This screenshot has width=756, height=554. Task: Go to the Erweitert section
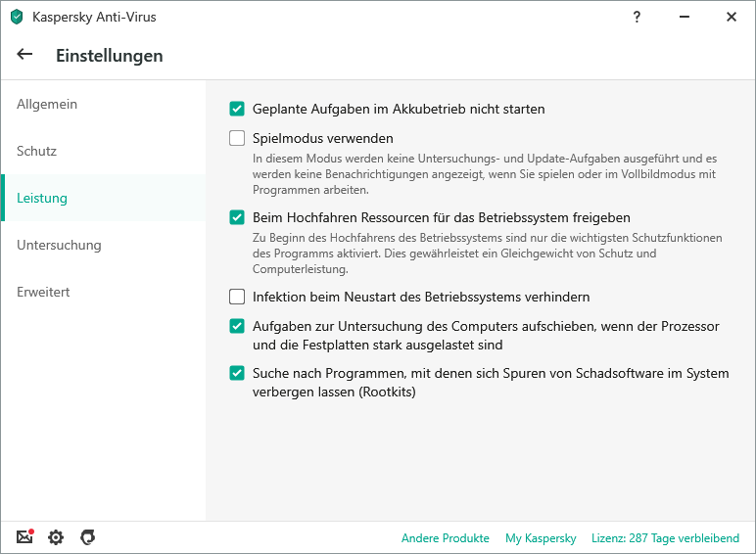[43, 293]
